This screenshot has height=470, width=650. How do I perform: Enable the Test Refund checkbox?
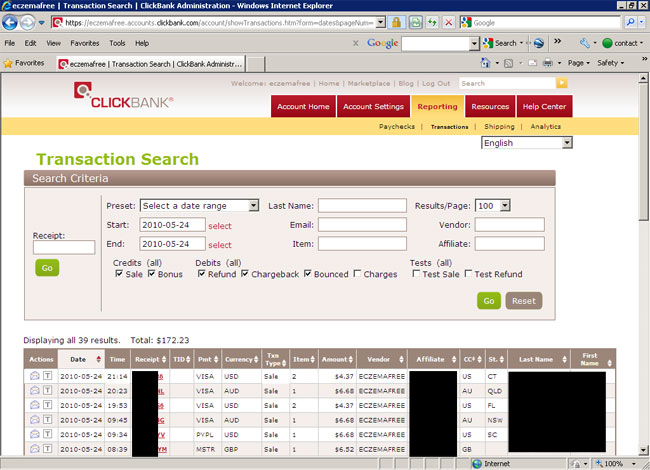pyautogui.click(x=468, y=274)
